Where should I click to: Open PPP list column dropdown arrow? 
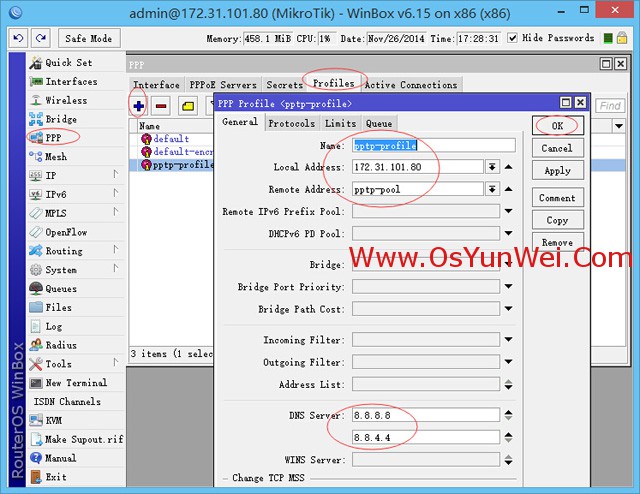(x=619, y=126)
